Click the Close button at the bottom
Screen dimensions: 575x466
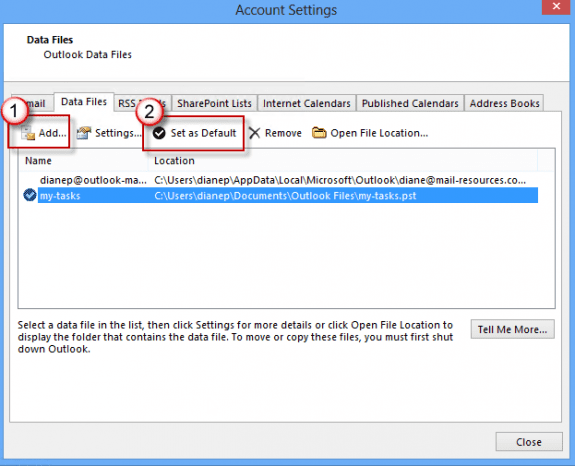pos(529,442)
